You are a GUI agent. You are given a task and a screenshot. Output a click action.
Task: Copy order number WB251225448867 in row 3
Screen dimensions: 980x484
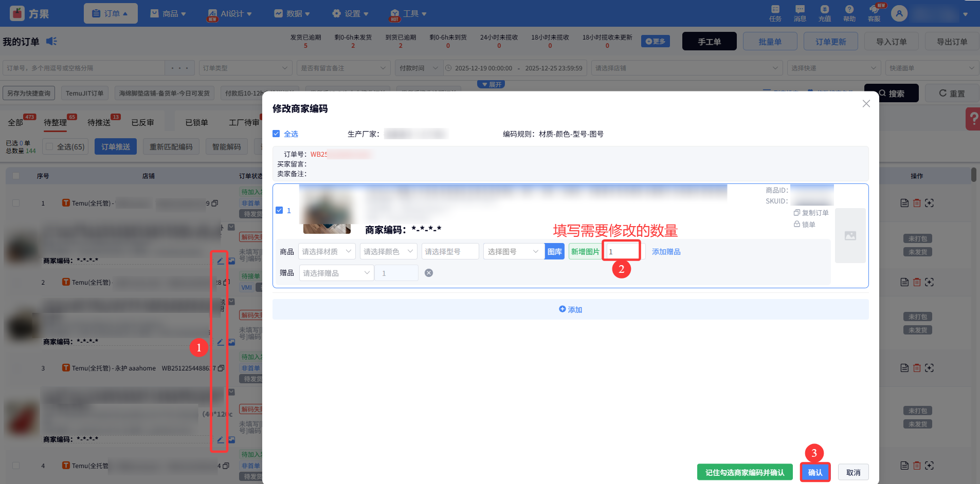click(221, 368)
